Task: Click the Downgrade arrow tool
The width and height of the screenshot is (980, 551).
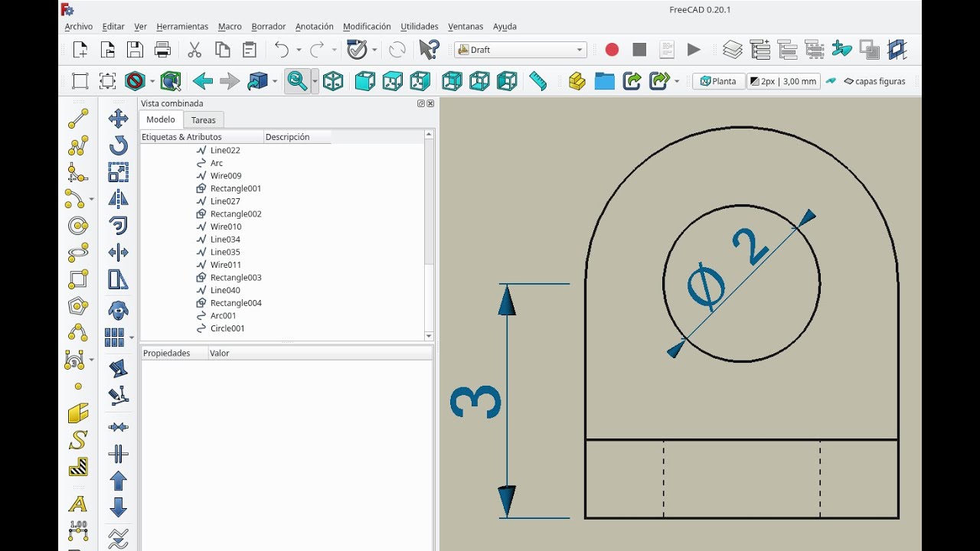Action: [118, 507]
